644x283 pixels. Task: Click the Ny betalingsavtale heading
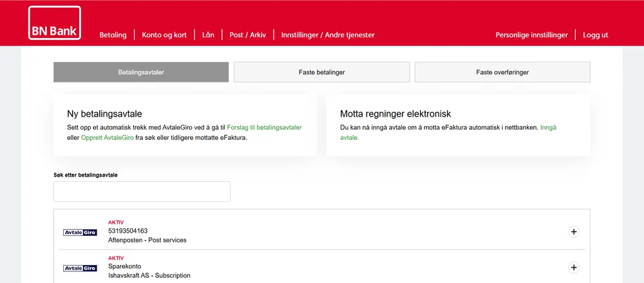point(105,114)
